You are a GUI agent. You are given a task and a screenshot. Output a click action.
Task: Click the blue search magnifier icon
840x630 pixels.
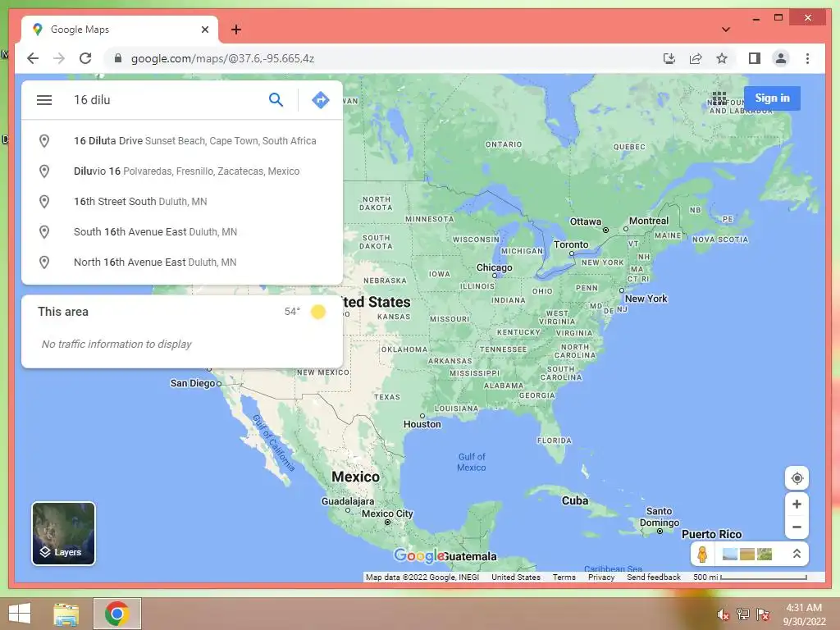point(276,99)
